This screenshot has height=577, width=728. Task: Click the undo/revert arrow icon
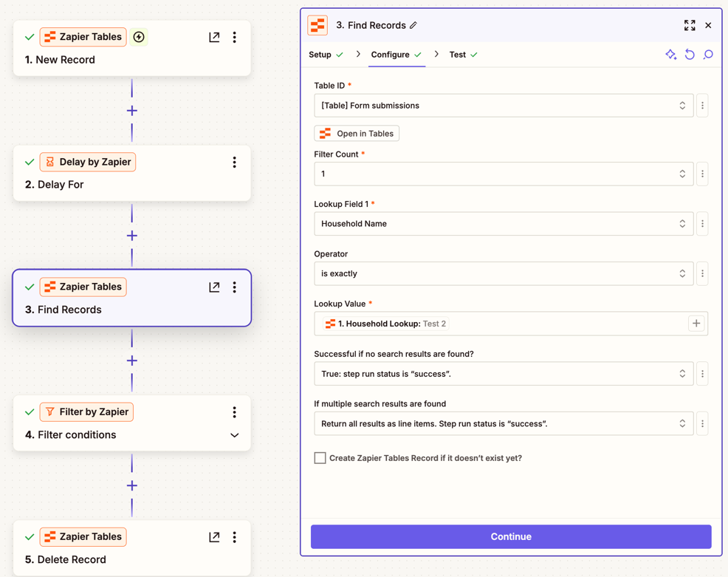(690, 55)
